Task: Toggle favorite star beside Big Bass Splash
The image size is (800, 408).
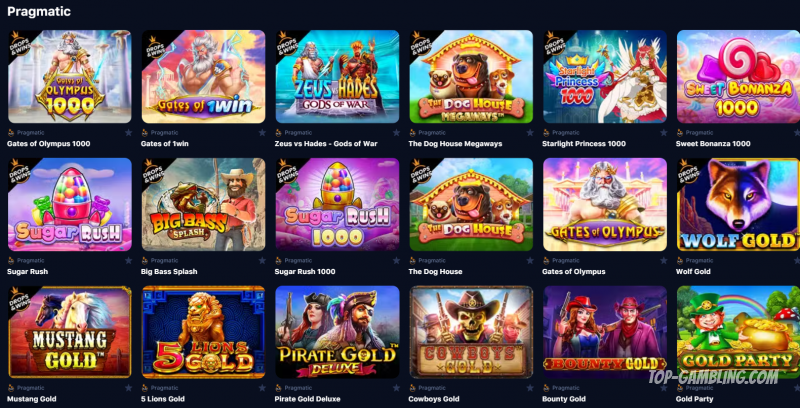Action: 262,261
